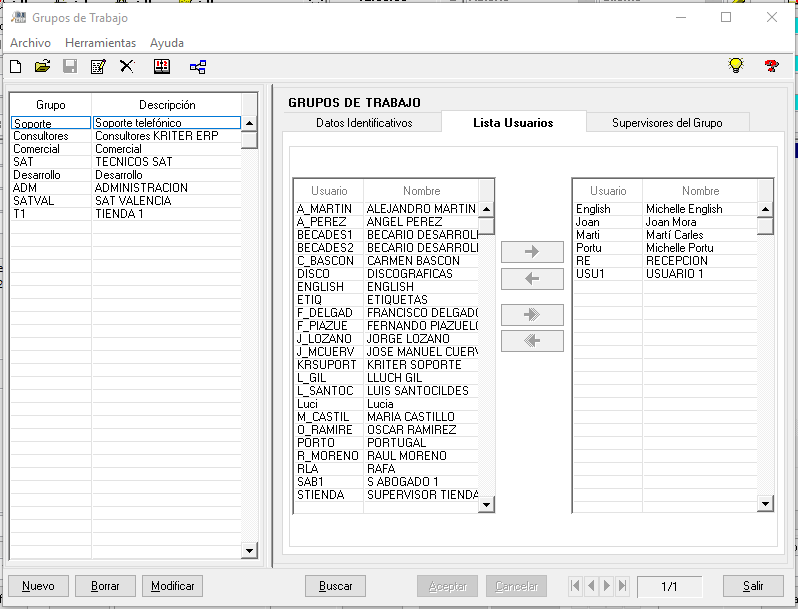This screenshot has height=609, width=798.
Task: Click assigned users list scroll down arrow
Action: click(765, 504)
